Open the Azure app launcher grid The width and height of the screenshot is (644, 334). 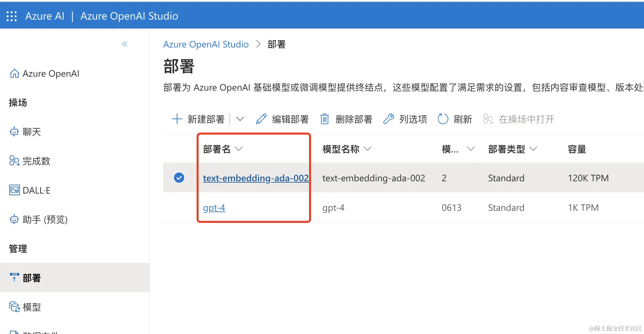click(x=12, y=16)
